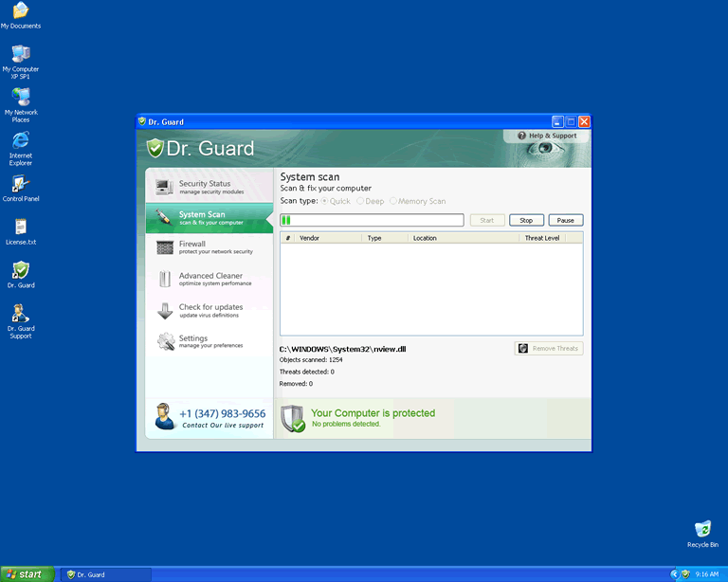Open Advanced Cleaner optimization section
This screenshot has height=582, width=728.
click(209, 279)
